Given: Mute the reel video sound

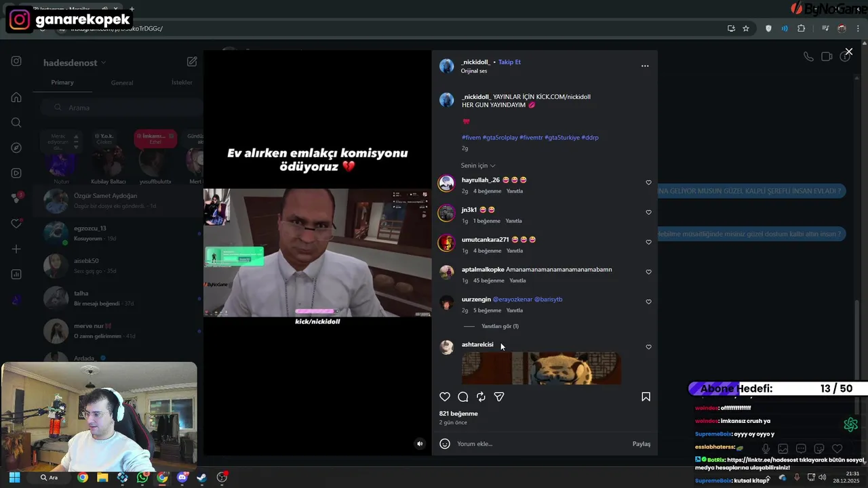Looking at the screenshot, I should point(420,444).
